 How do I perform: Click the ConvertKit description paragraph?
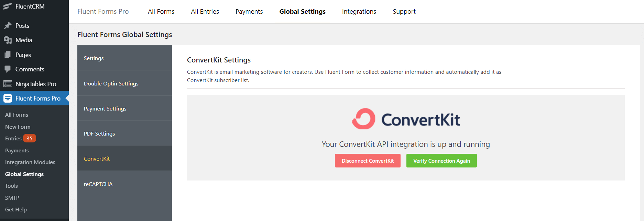coord(344,76)
